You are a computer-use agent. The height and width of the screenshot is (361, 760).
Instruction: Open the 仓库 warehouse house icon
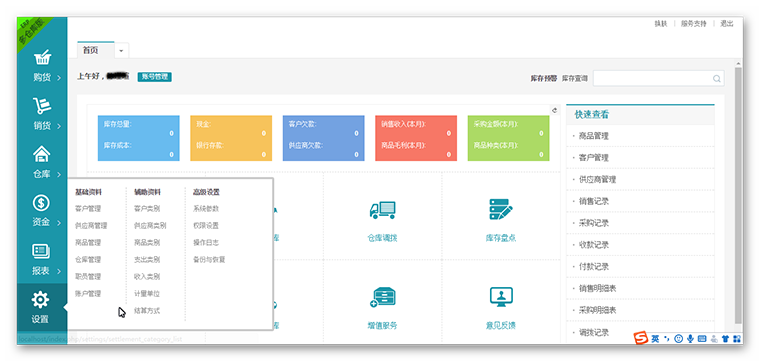coord(42,154)
